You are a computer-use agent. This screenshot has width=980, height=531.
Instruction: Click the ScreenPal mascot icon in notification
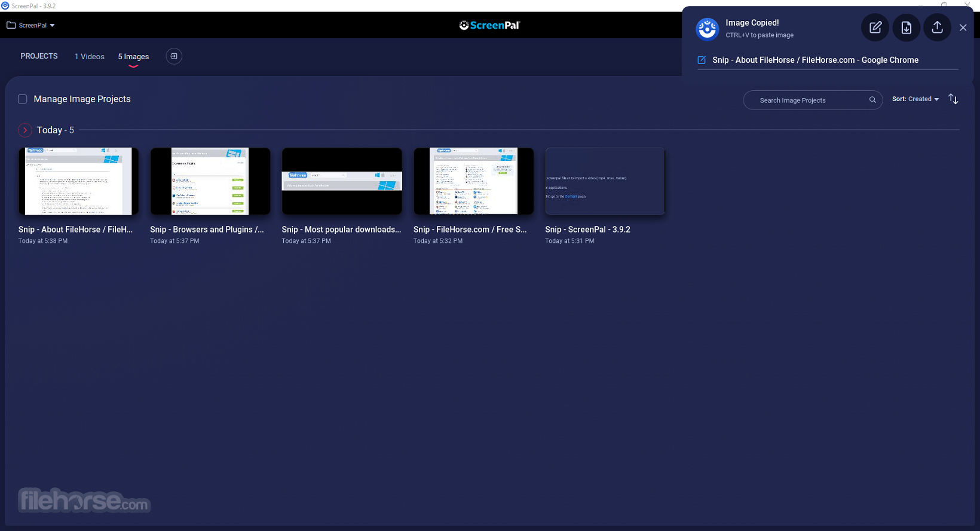click(x=707, y=29)
